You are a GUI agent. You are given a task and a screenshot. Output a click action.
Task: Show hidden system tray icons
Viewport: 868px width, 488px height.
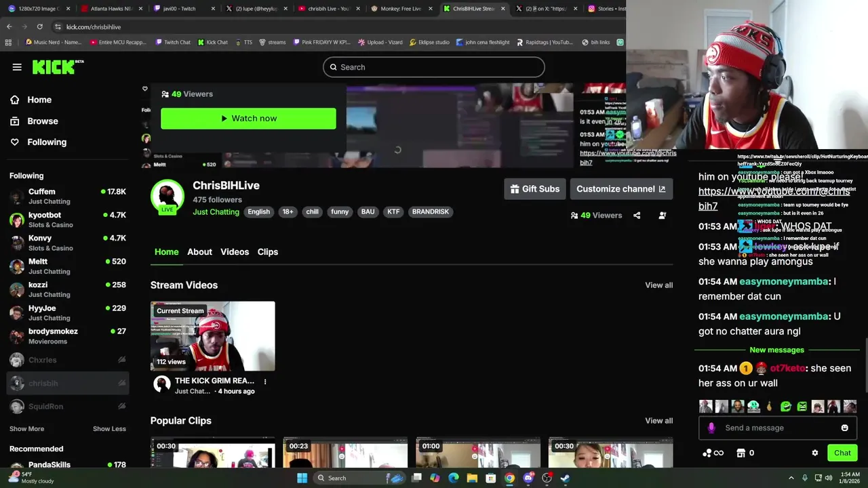pos(791,478)
